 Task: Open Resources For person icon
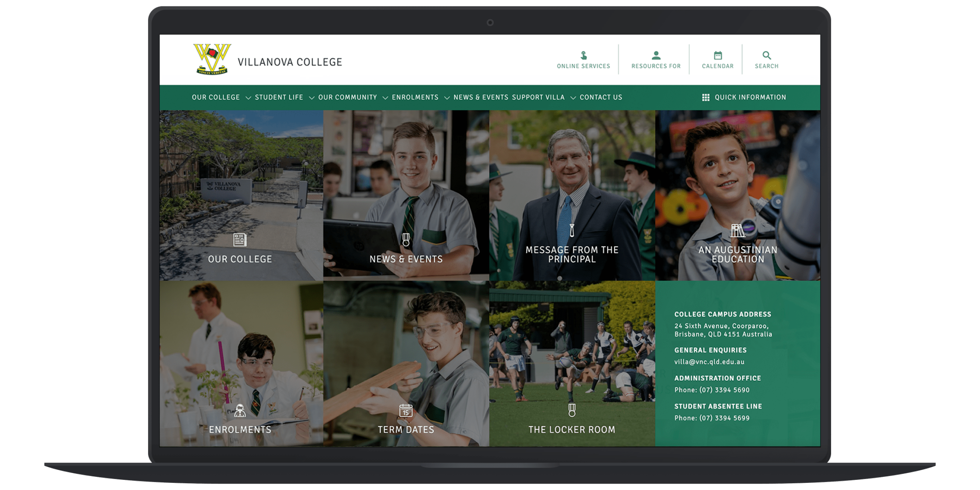656,55
